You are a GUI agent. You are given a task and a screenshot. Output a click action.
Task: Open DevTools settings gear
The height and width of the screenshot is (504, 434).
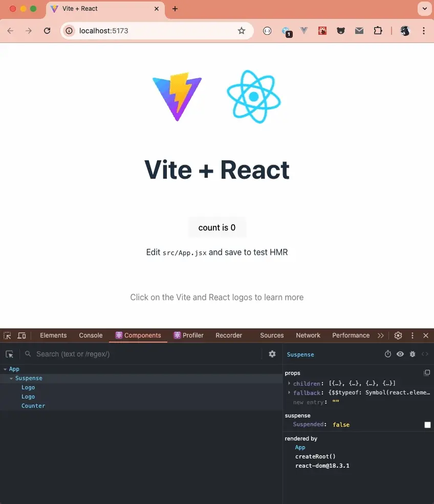pos(398,336)
